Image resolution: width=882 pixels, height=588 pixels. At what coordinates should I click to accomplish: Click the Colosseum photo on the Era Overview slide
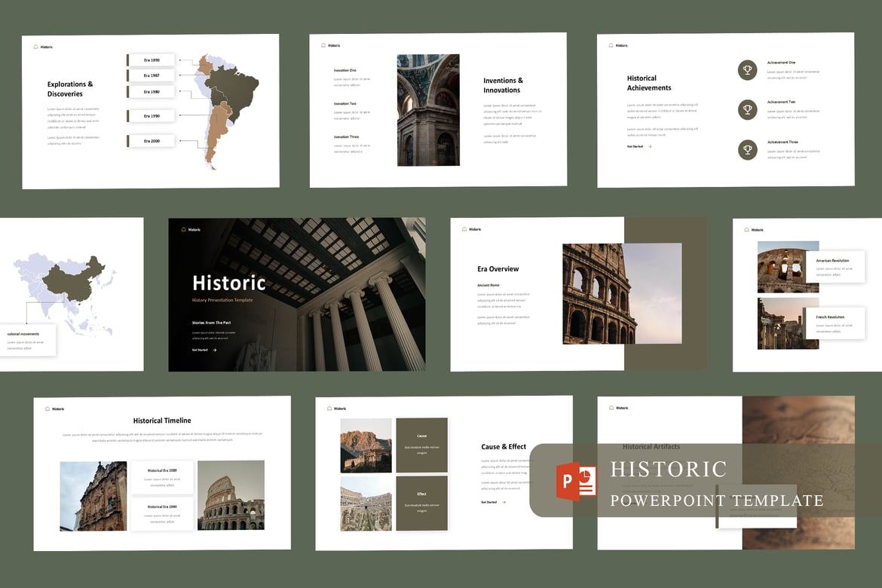[622, 293]
